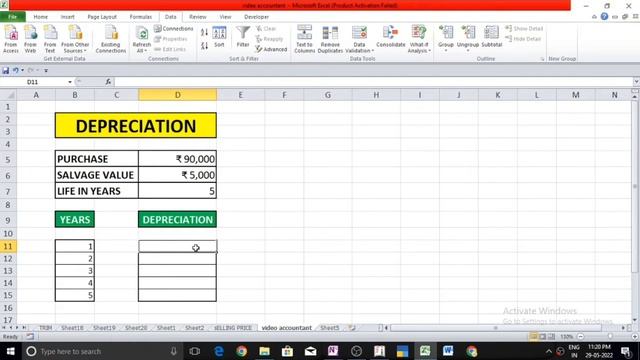Open What-If Analysis menu
The image size is (640, 360).
(x=419, y=39)
